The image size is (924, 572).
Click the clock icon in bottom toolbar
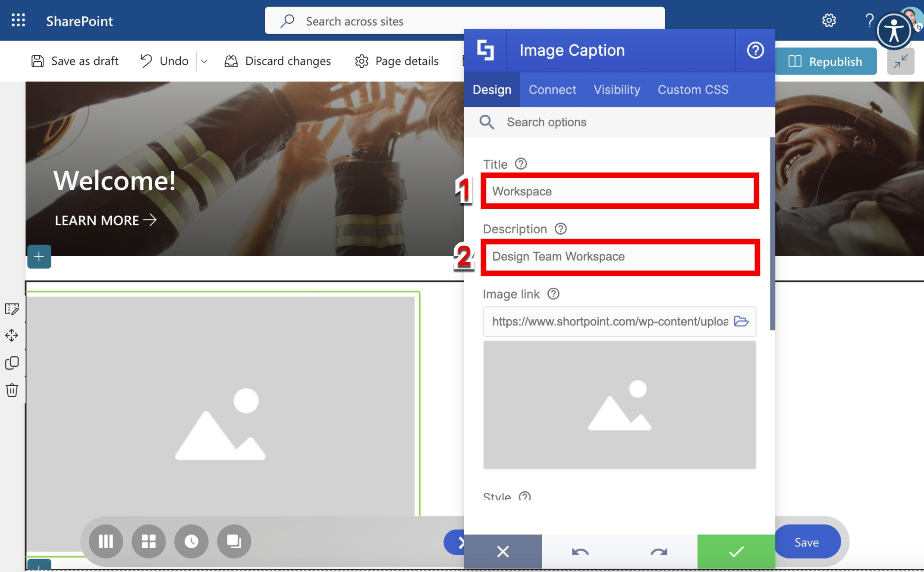tap(191, 541)
